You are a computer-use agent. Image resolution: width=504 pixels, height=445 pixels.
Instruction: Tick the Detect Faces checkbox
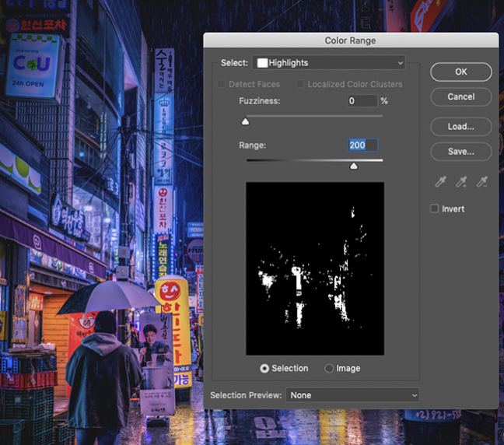pos(222,84)
